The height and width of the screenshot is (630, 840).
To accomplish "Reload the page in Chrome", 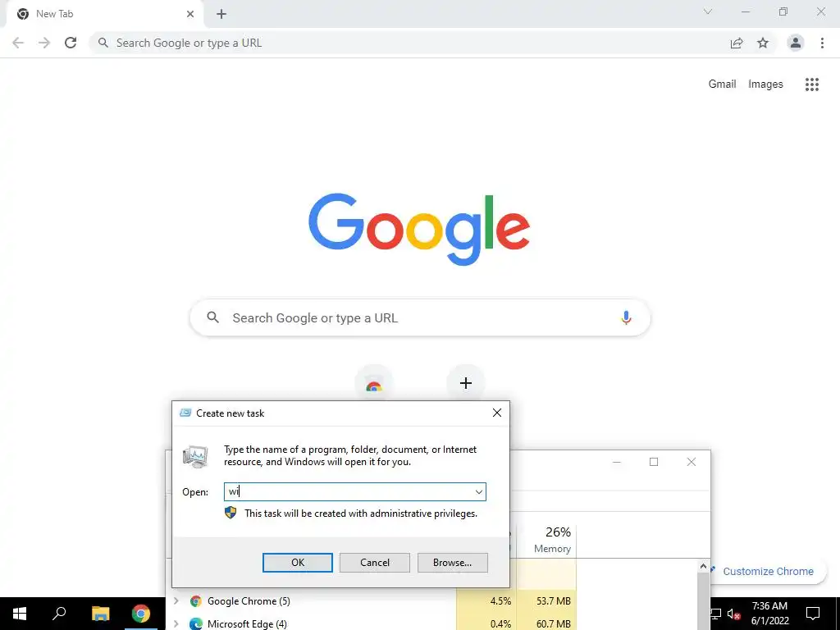I will tap(71, 43).
